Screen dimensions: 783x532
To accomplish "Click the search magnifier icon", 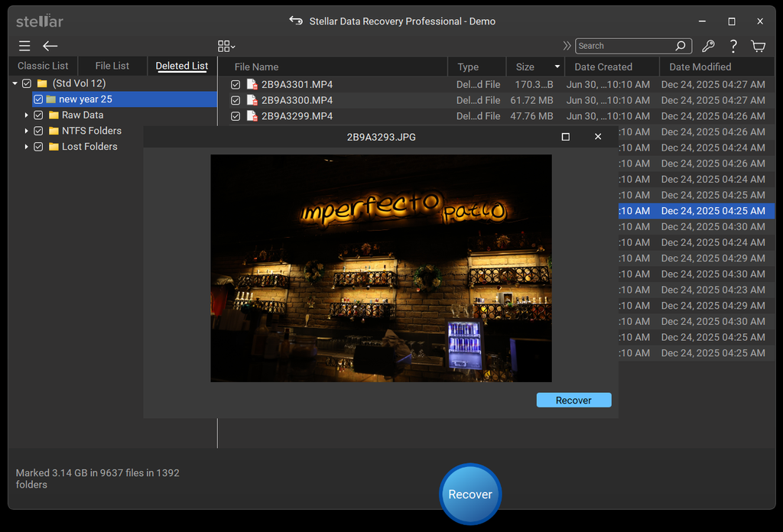I will pyautogui.click(x=680, y=46).
